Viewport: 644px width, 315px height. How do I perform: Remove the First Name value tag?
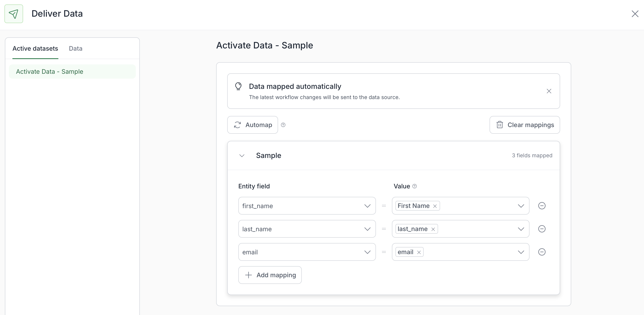click(435, 206)
